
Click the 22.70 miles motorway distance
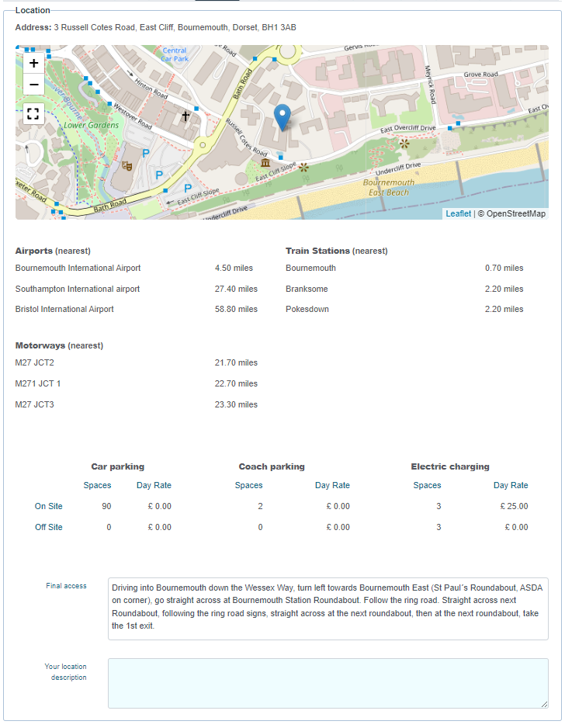point(236,383)
